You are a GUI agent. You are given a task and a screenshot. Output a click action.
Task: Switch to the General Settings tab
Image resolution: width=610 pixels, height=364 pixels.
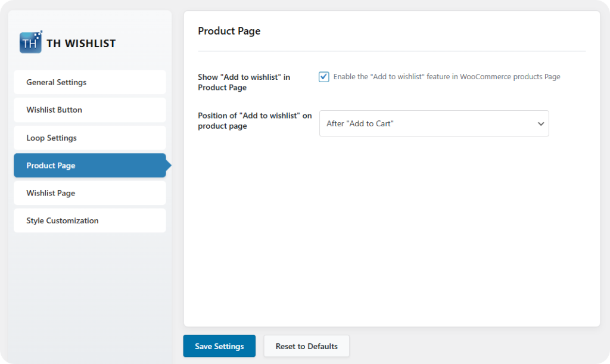pyautogui.click(x=89, y=82)
